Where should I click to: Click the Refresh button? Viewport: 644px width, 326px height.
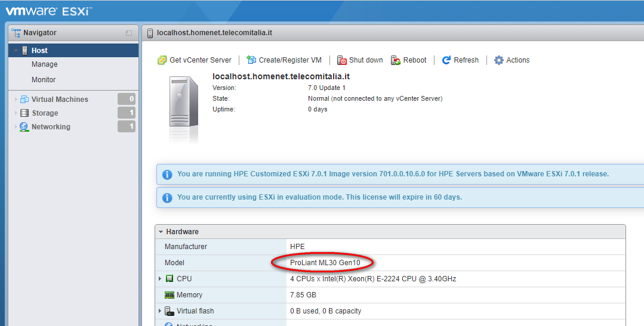[x=460, y=60]
